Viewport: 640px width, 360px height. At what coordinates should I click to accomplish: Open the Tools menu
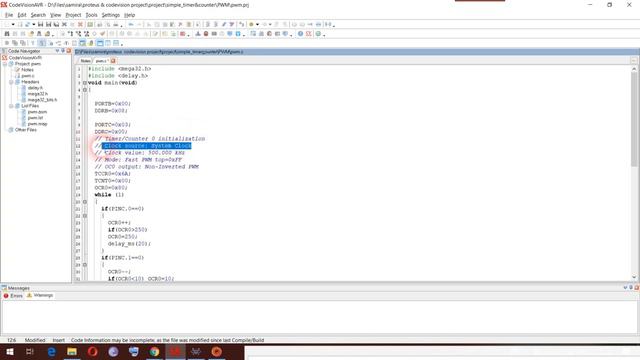coord(91,15)
